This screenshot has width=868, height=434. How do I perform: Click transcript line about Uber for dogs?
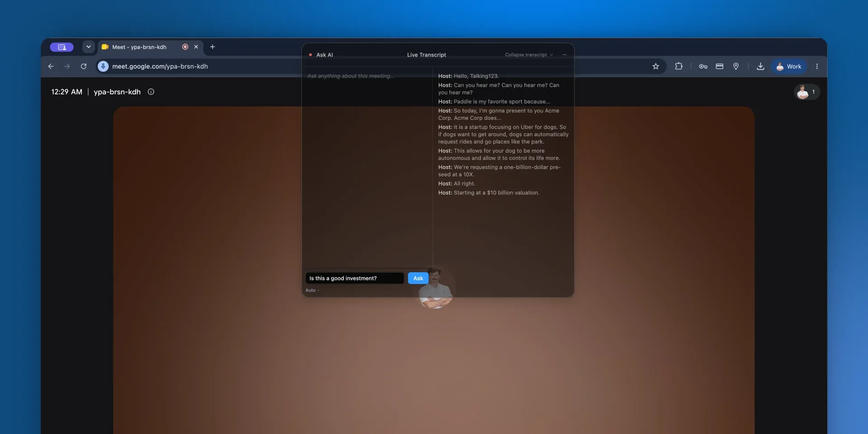503,134
